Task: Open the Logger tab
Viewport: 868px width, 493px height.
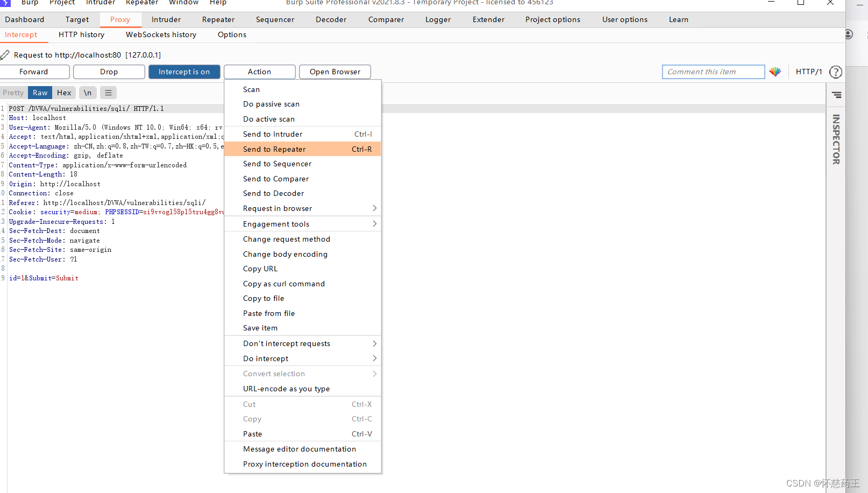Action: pos(438,19)
